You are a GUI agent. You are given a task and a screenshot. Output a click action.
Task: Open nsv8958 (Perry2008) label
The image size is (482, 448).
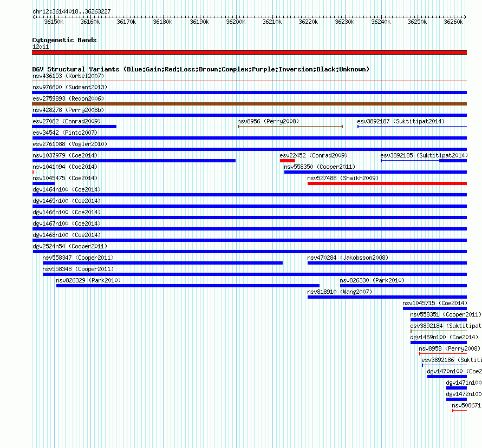pos(450,348)
